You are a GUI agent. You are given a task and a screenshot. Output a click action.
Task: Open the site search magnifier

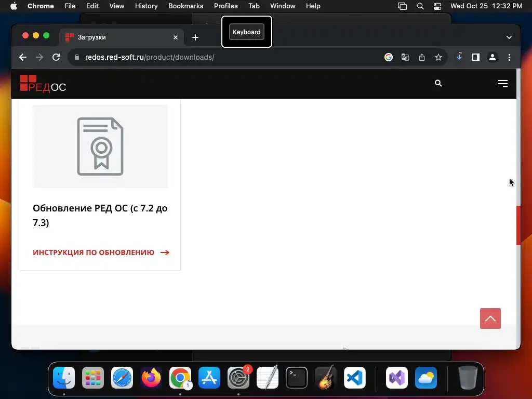point(438,83)
